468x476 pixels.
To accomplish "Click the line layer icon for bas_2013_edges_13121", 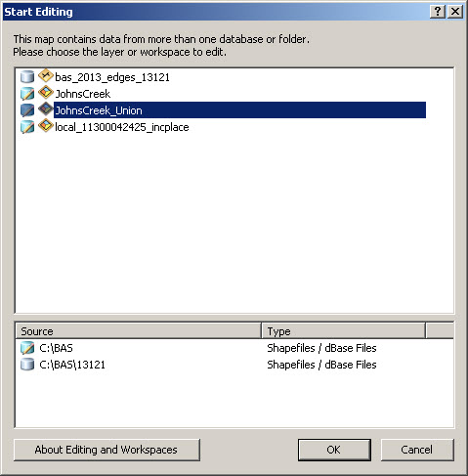I will tap(46, 75).
